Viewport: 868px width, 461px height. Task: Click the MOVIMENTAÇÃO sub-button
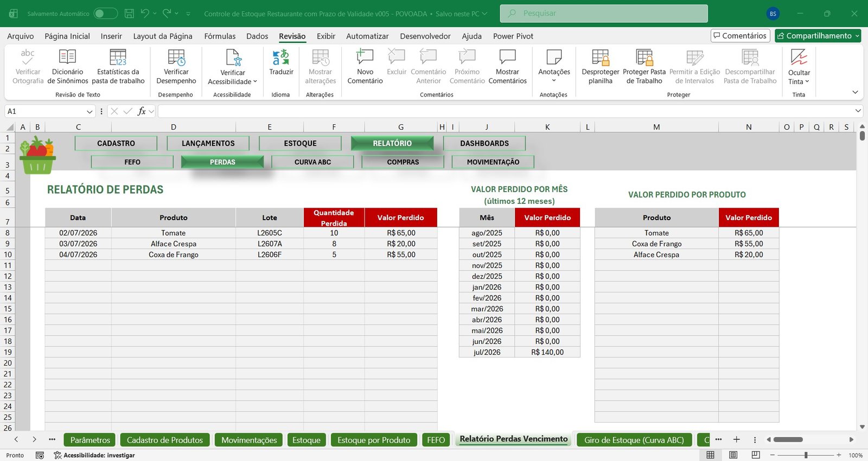(493, 162)
